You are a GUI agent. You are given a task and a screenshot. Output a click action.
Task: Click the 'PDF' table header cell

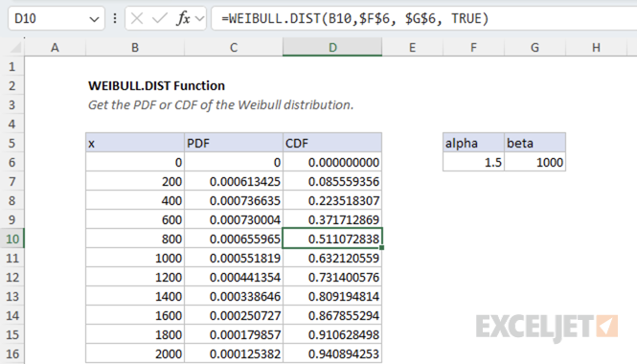click(x=234, y=143)
